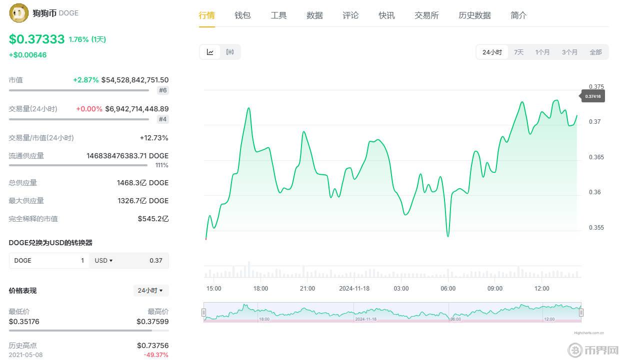Screen dimensions: 624x364
Task: Click the Highcharts.com.cn credit link
Action: point(588,333)
